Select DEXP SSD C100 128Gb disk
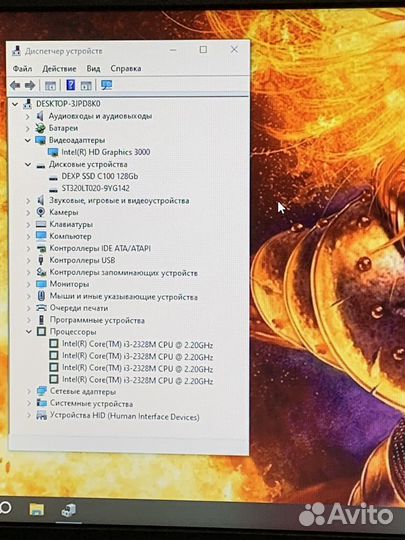Screen dimensions: 405x540 (100, 176)
